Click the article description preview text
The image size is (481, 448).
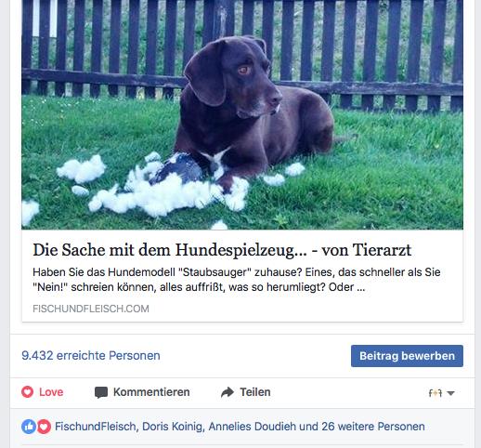(x=237, y=280)
